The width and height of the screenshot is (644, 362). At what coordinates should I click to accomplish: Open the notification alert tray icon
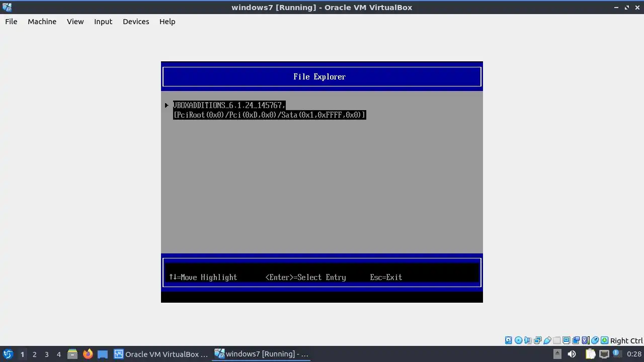click(616, 354)
